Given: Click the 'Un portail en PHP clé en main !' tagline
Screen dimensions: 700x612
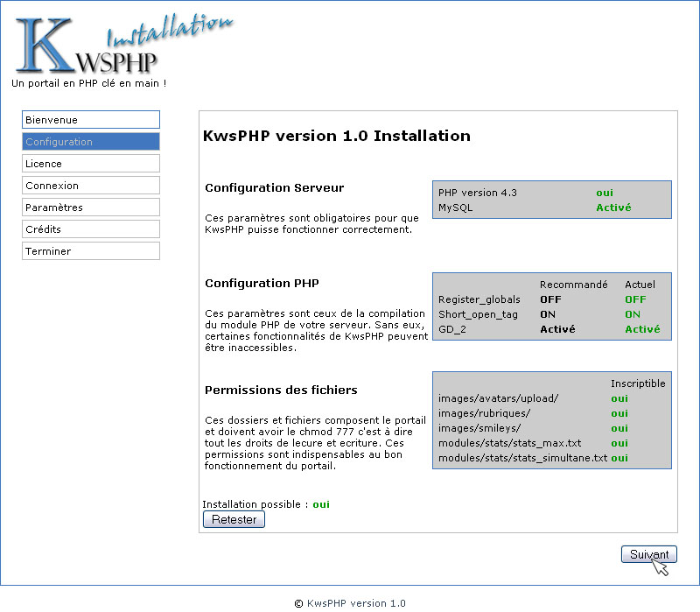Looking at the screenshot, I should [x=89, y=83].
